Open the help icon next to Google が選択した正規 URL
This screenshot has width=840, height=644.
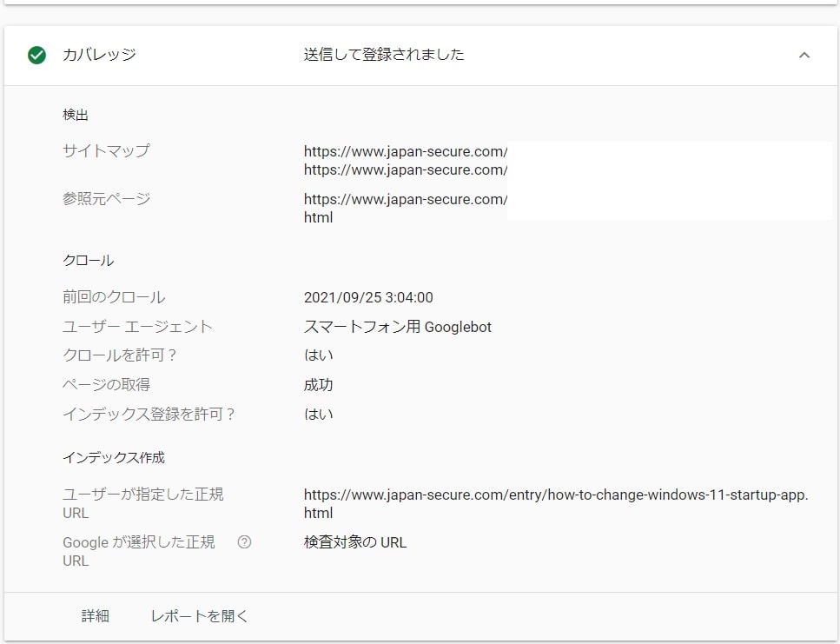click(244, 541)
